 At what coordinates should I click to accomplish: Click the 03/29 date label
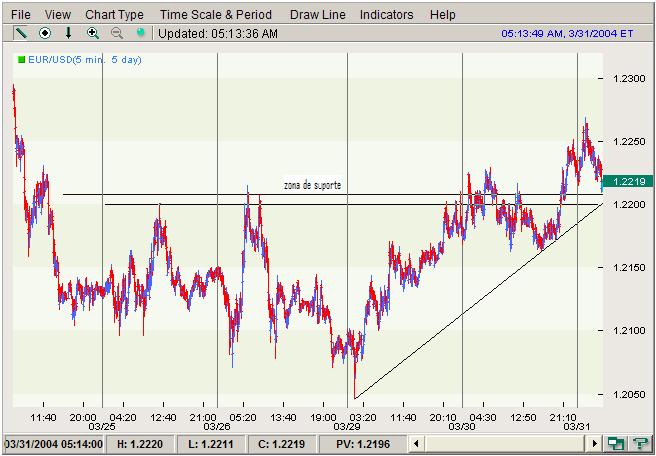[x=347, y=426]
